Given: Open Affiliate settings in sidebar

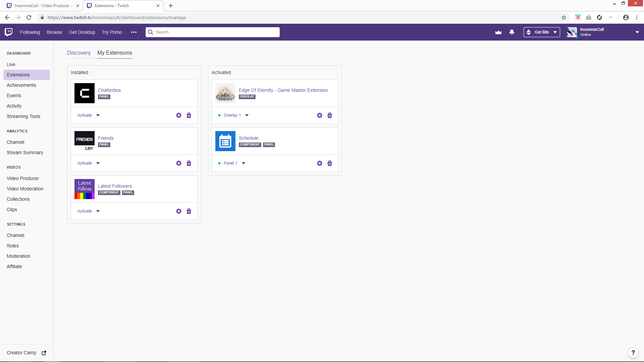Looking at the screenshot, I should [x=14, y=266].
